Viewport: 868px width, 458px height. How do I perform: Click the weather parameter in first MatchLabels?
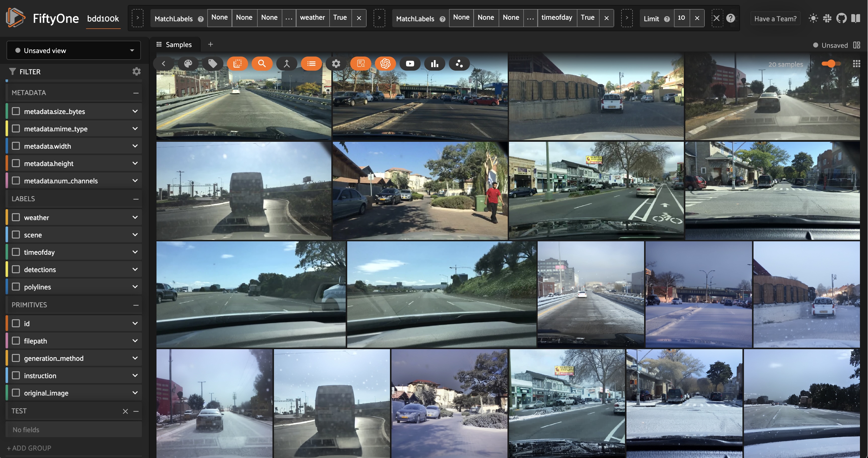[312, 18]
